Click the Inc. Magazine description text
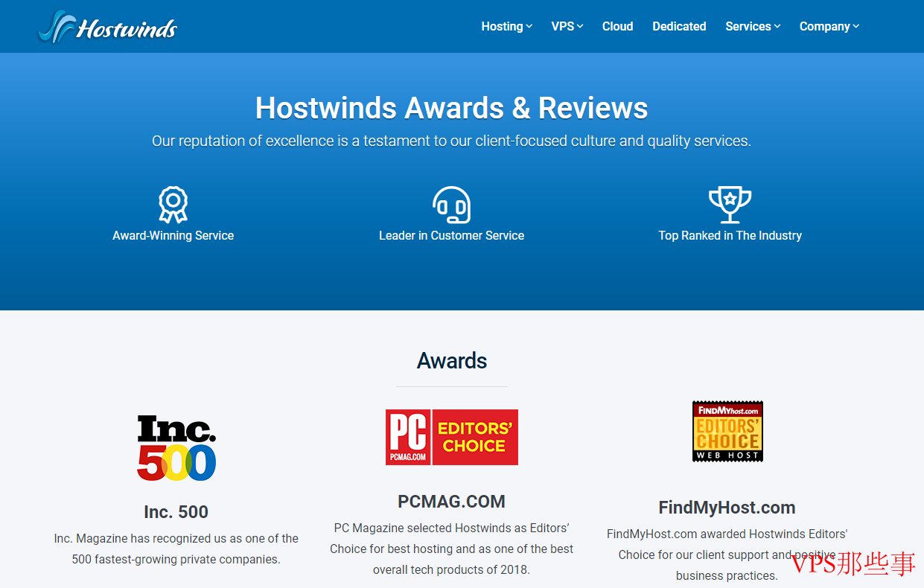The height and width of the screenshot is (588, 924). (x=176, y=549)
